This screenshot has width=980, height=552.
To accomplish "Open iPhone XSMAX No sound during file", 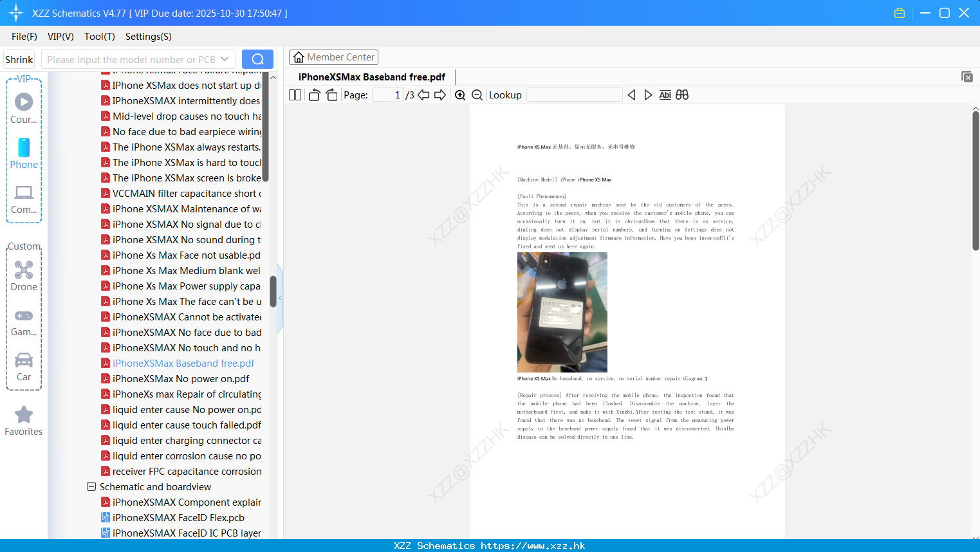I will (181, 240).
